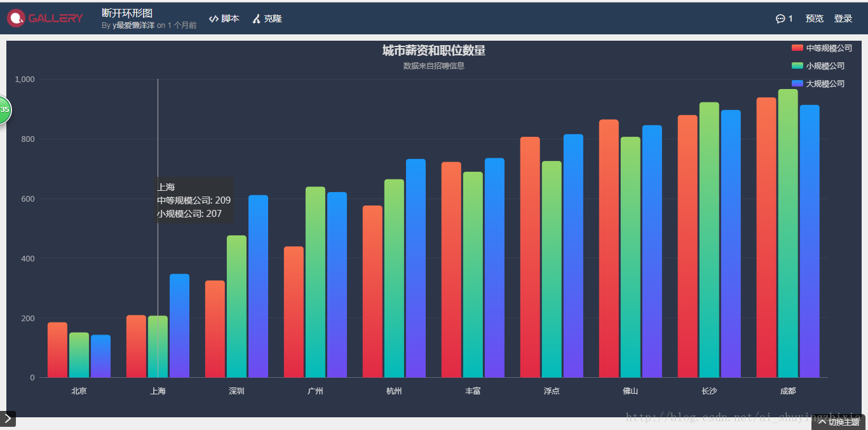This screenshot has width=868, height=430.
Task: Open the comment bubble showing 1
Action: click(783, 18)
